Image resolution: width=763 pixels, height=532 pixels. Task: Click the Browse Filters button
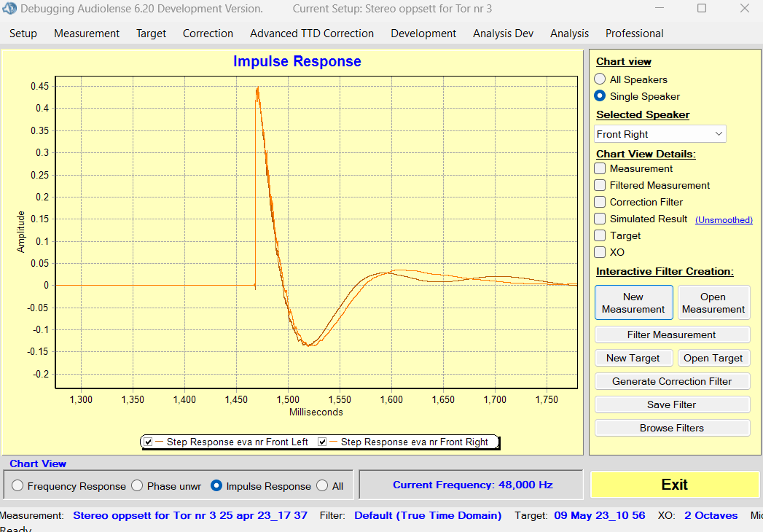tap(672, 429)
